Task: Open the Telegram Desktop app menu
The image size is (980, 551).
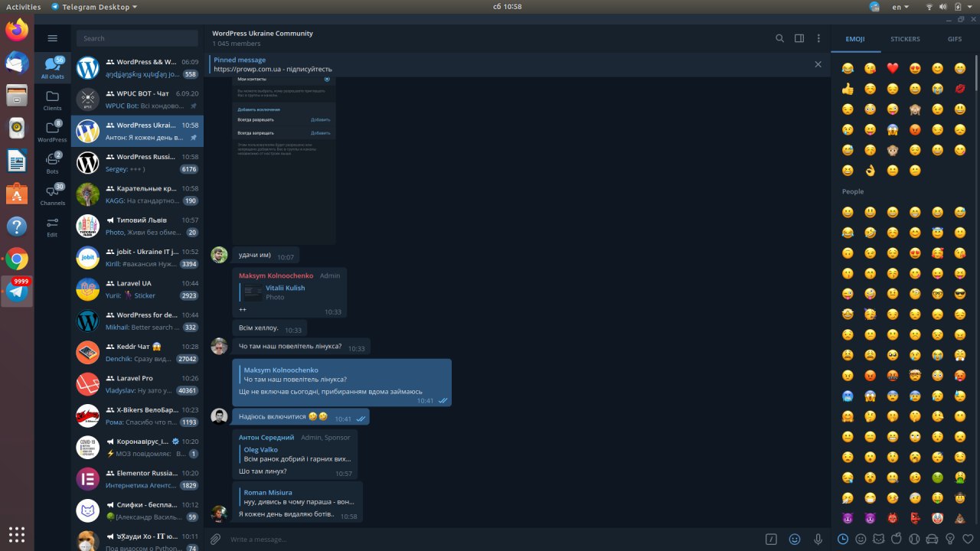Action: pyautogui.click(x=95, y=6)
